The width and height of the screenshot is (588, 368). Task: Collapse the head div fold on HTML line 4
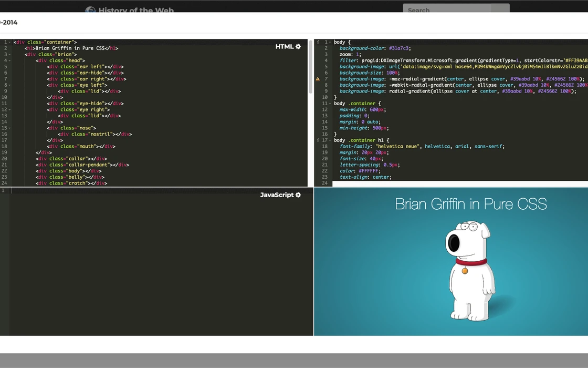click(x=10, y=60)
